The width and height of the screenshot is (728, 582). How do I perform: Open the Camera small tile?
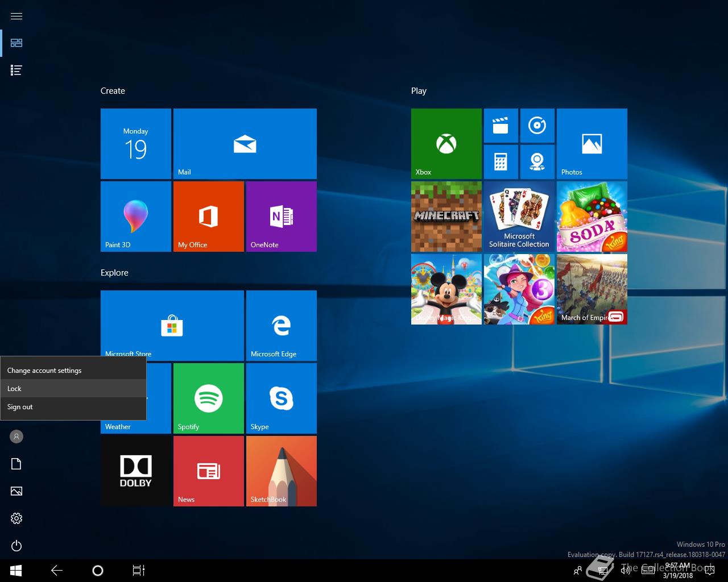pyautogui.click(x=537, y=162)
